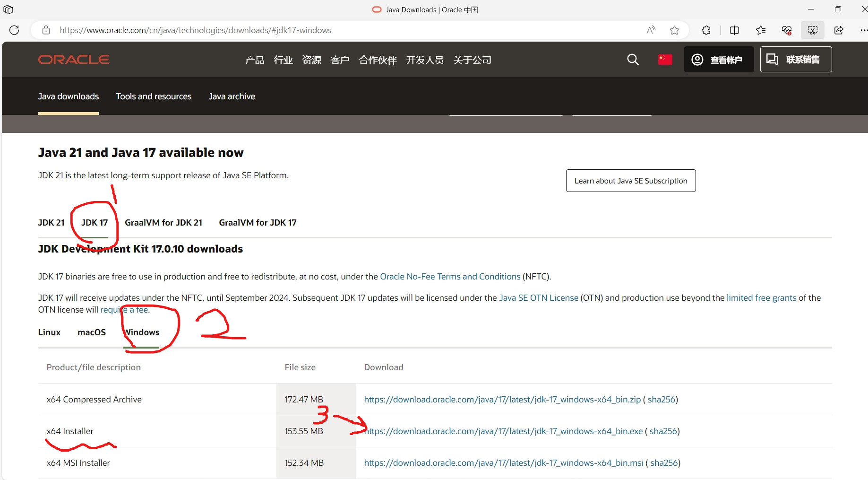Open the tab actions icon in the title bar
This screenshot has height=480, width=868.
pos(9,9)
